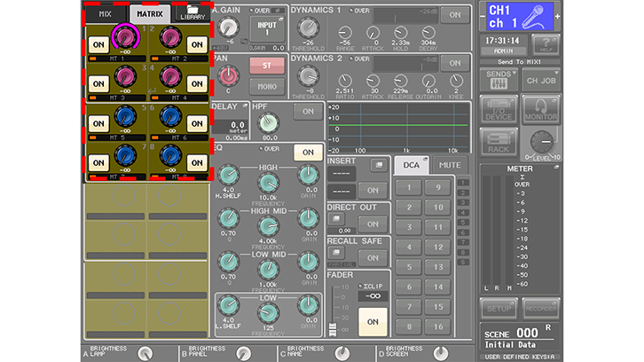The width and height of the screenshot is (644, 362).
Task: Open the I/O DEVICE screen
Action: pyautogui.click(x=499, y=110)
